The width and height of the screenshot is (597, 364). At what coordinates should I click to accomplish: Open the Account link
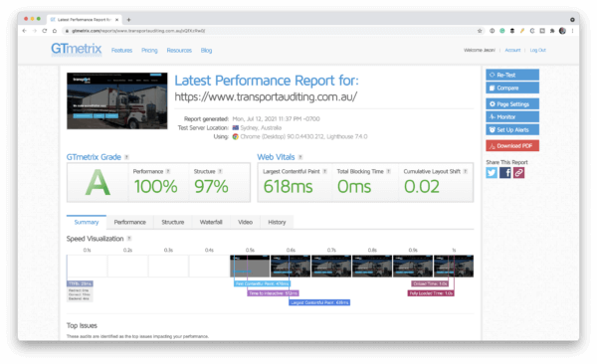(x=512, y=51)
